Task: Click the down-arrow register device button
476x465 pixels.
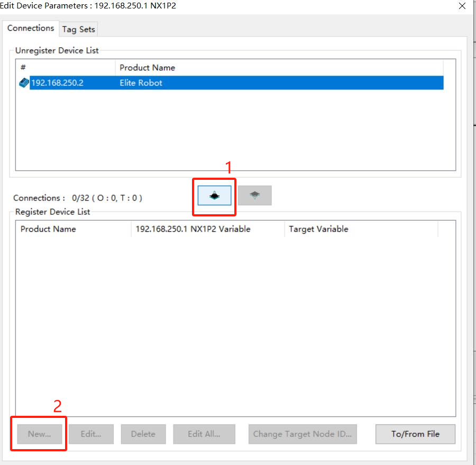Action: click(x=214, y=196)
